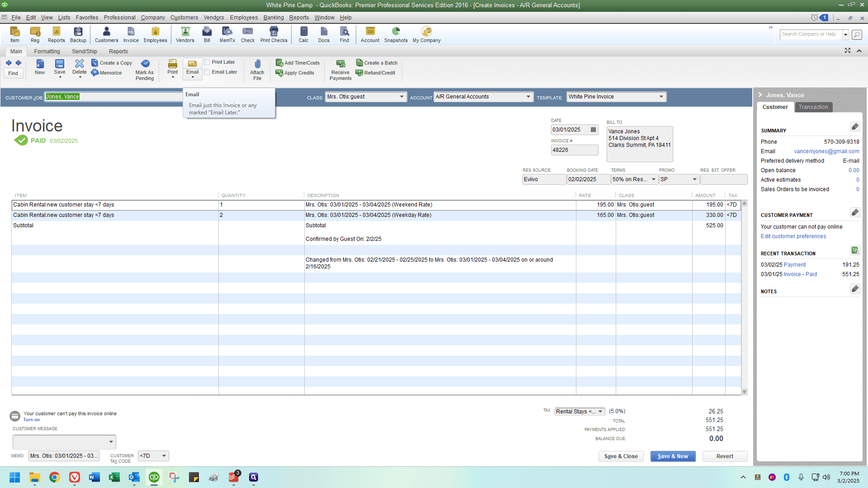The height and width of the screenshot is (488, 868).
Task: Click the Save & New button
Action: point(673,456)
